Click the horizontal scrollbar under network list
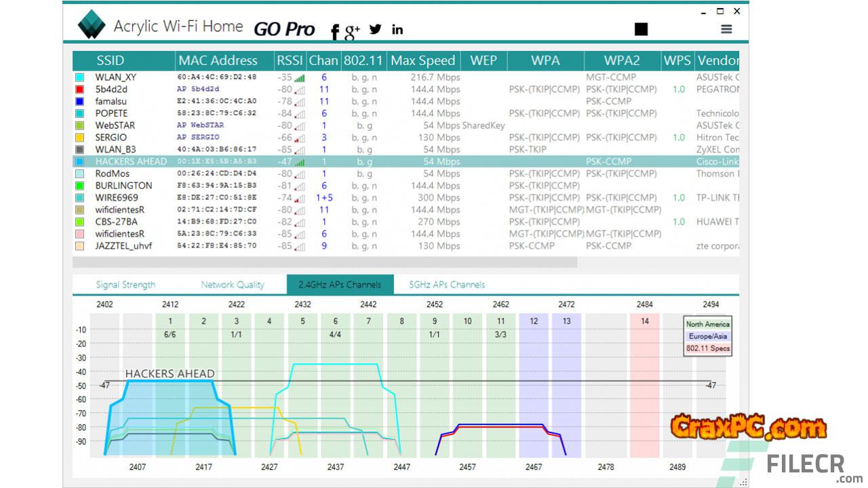 pos(324,262)
